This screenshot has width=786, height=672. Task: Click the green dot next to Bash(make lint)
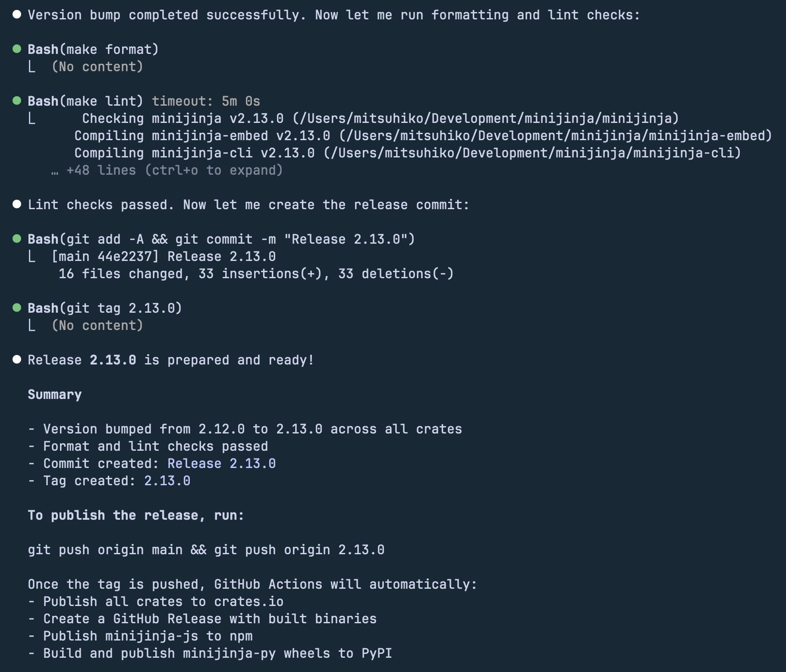[17, 100]
